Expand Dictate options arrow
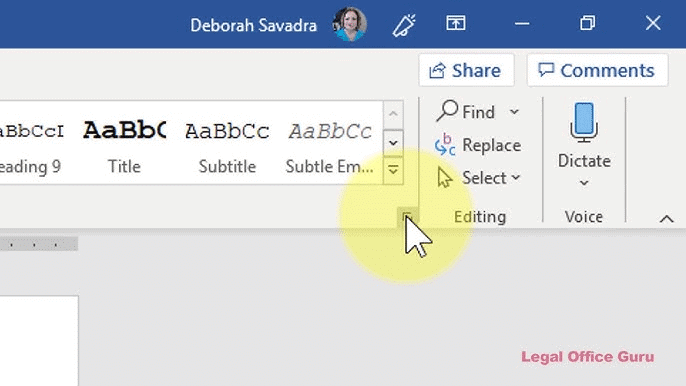 [x=584, y=182]
